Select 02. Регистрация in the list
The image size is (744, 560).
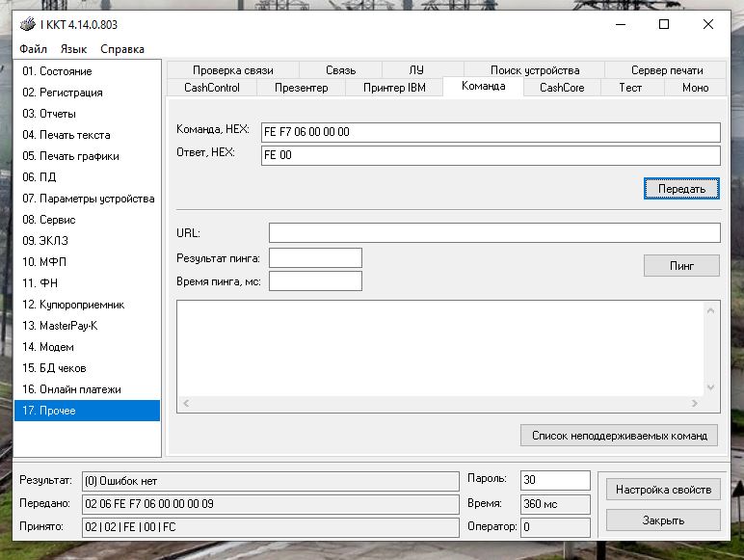coord(88,93)
